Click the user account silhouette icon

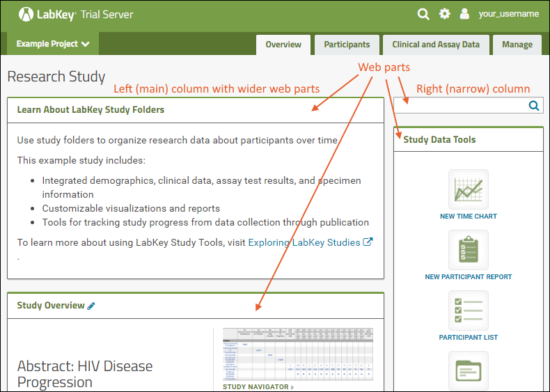[464, 14]
